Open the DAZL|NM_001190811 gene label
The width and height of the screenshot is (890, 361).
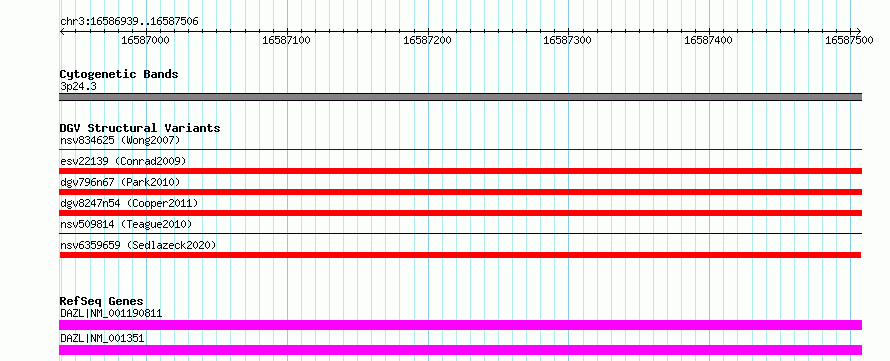point(111,313)
